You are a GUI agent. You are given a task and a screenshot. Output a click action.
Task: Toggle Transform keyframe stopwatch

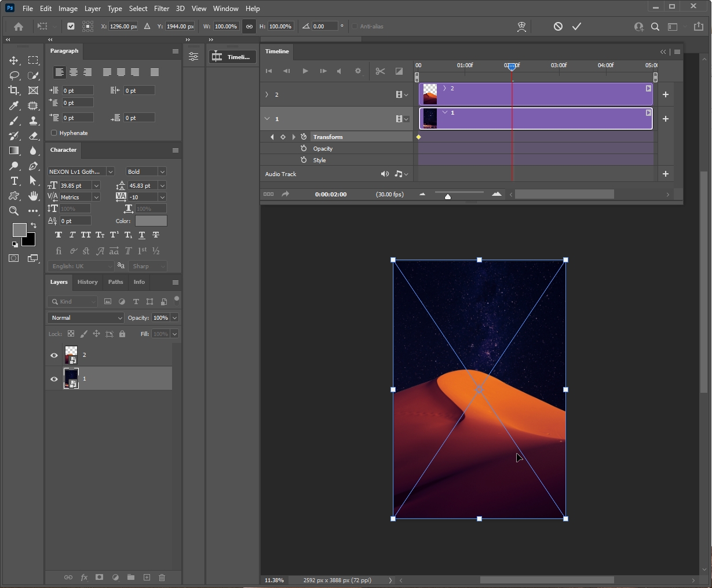pyautogui.click(x=304, y=137)
